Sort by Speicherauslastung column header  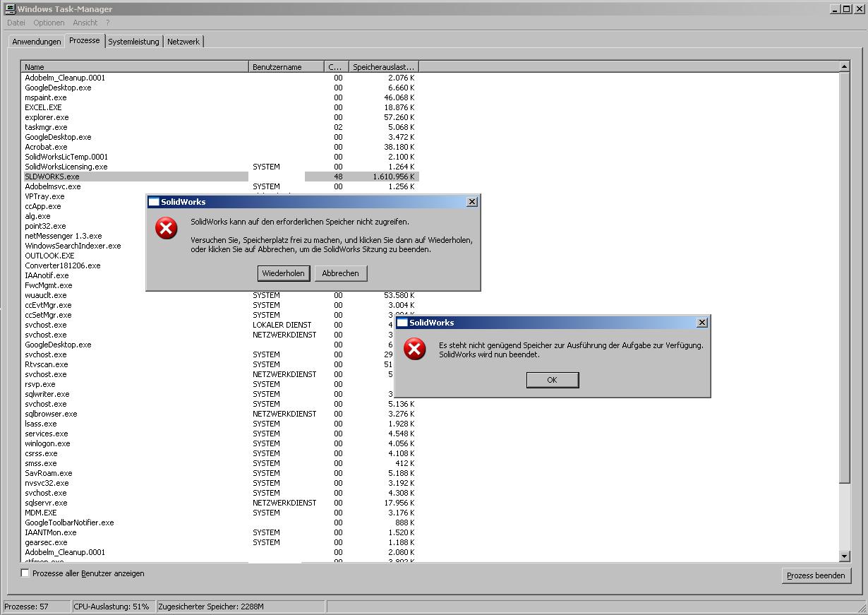384,67
